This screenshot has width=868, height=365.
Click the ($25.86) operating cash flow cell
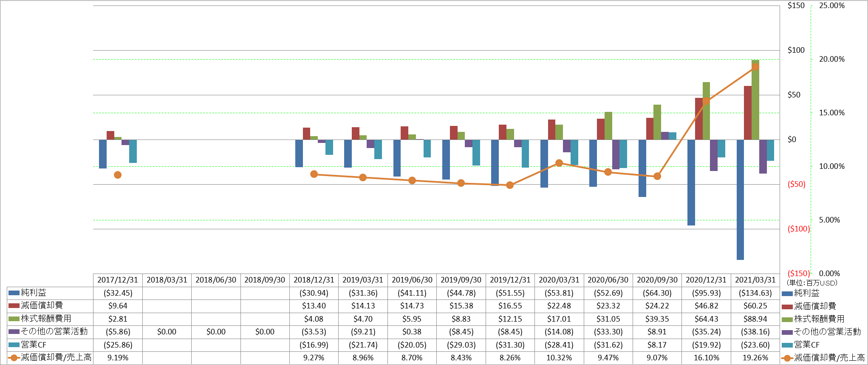click(x=118, y=345)
